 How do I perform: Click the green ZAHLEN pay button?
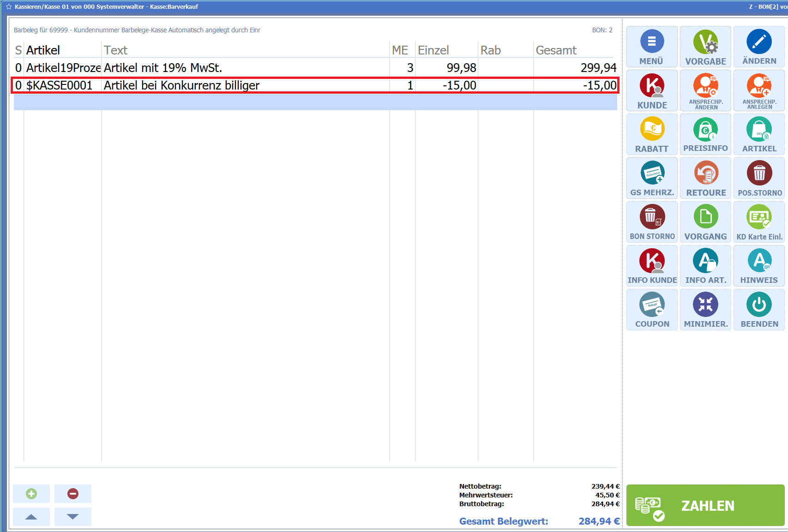[x=705, y=505]
